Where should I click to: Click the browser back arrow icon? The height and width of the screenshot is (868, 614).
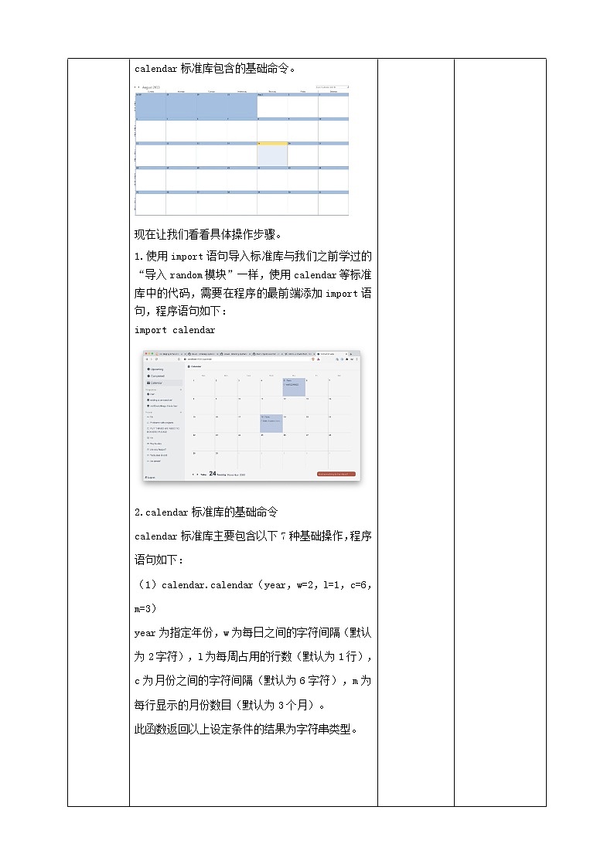[147, 359]
